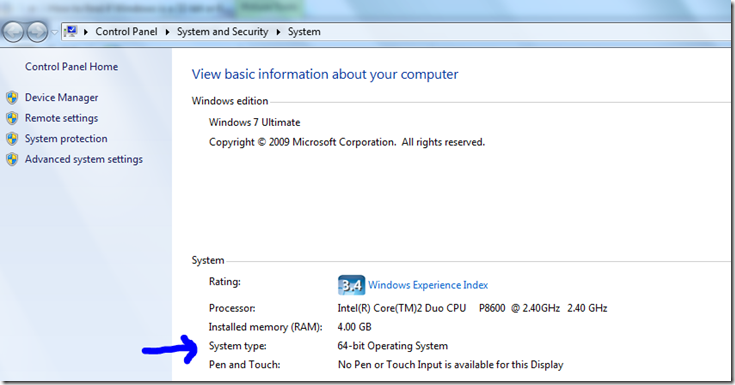Select Control Panel in the breadcrumb

(x=126, y=31)
